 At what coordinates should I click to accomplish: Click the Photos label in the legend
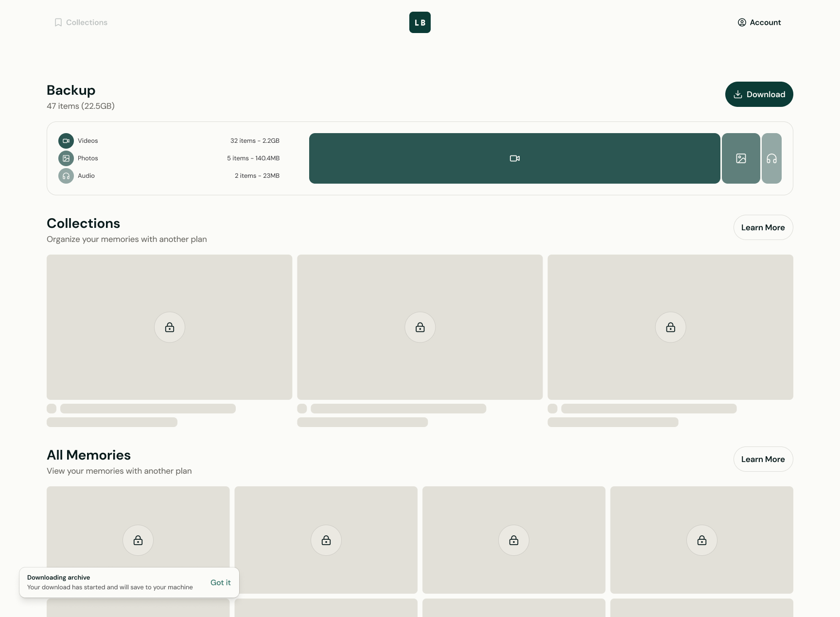(88, 158)
